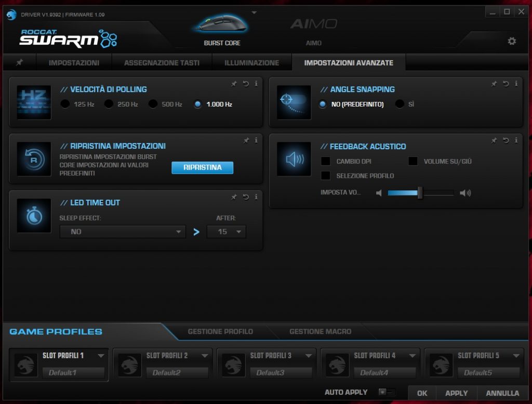Open the pinned settings tab icon
The width and height of the screenshot is (532, 404).
(20, 62)
